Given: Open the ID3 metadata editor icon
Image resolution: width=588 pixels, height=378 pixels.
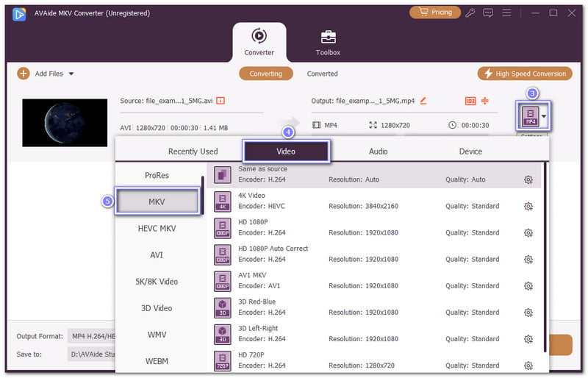Looking at the screenshot, I should point(470,101).
